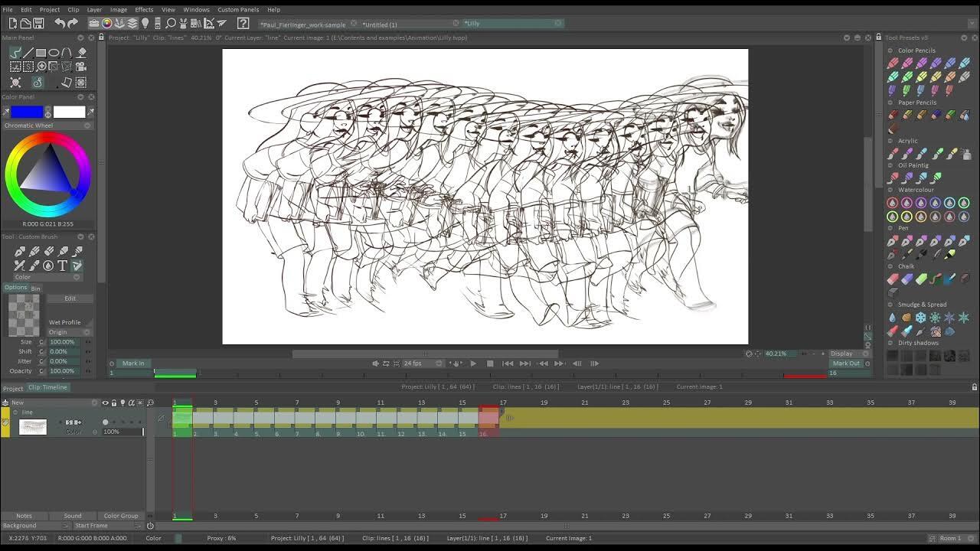Toggle the layer visibility eye icon

coord(105,403)
